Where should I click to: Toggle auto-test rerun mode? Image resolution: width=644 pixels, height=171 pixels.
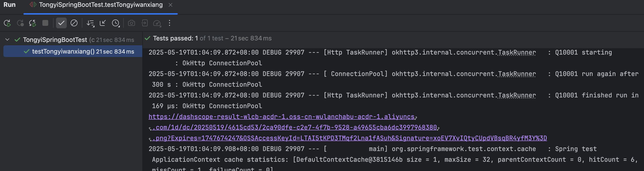(32, 23)
